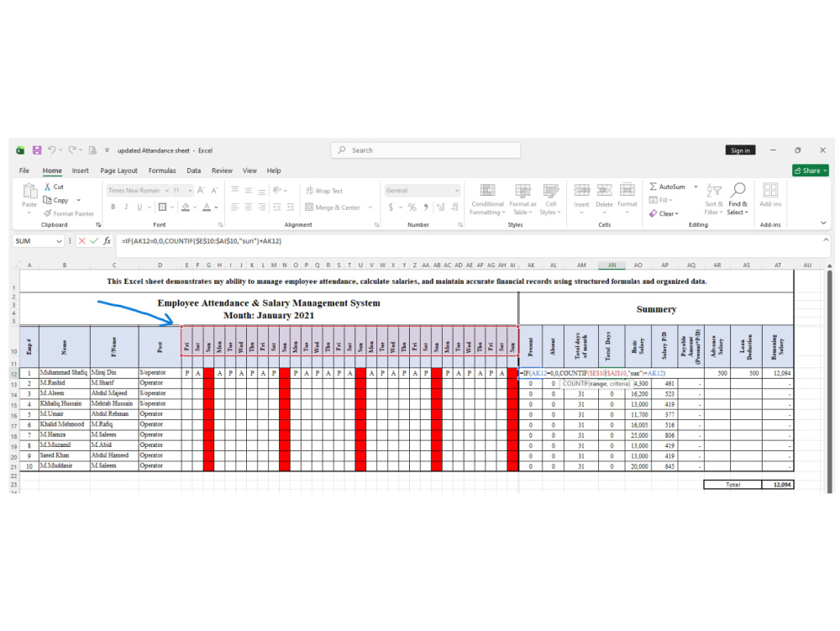
Task: Toggle Bottom Align
Action: pos(262,190)
